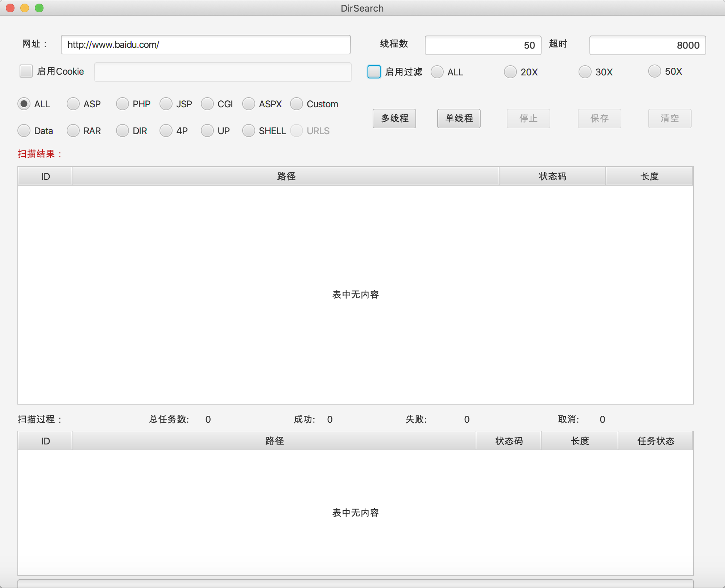Sort results by 状态码 column header

coord(552,176)
